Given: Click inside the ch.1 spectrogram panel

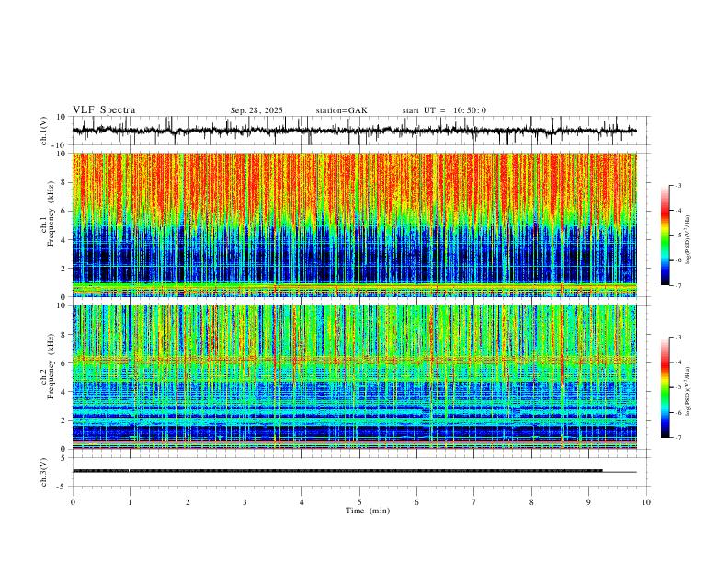Looking at the screenshot, I should pyautogui.click(x=354, y=224).
